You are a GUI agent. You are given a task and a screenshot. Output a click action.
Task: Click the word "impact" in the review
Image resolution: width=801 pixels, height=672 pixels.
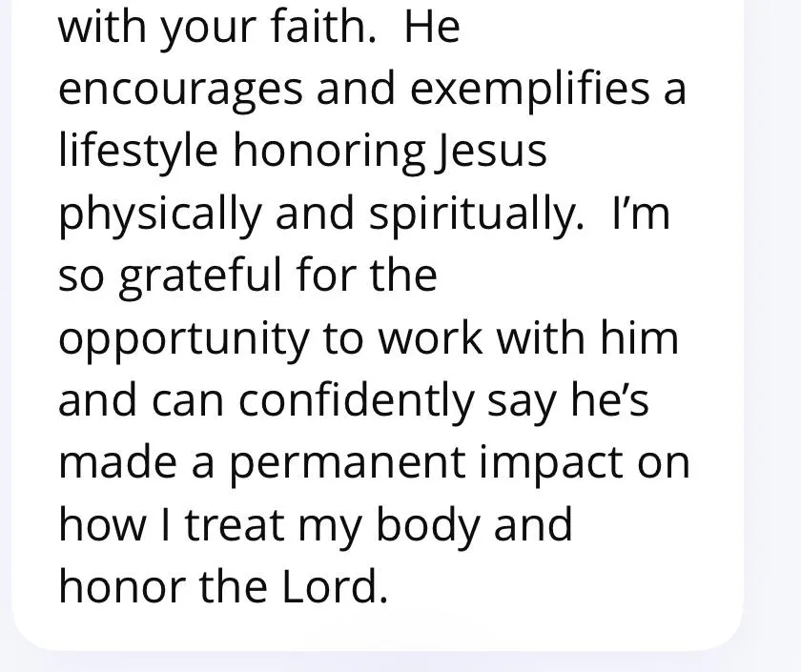551,464
